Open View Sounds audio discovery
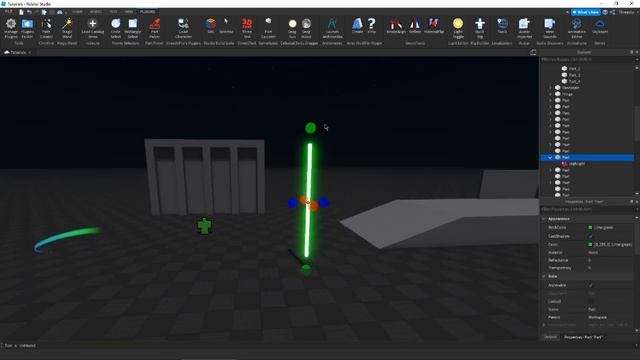The height and width of the screenshot is (360, 640). tap(550, 28)
